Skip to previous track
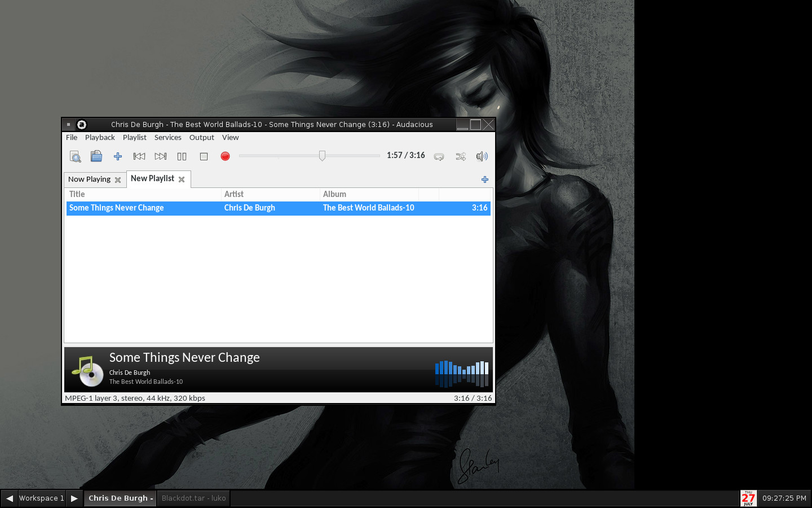Screen dimensions: 812x508 (x=139, y=156)
